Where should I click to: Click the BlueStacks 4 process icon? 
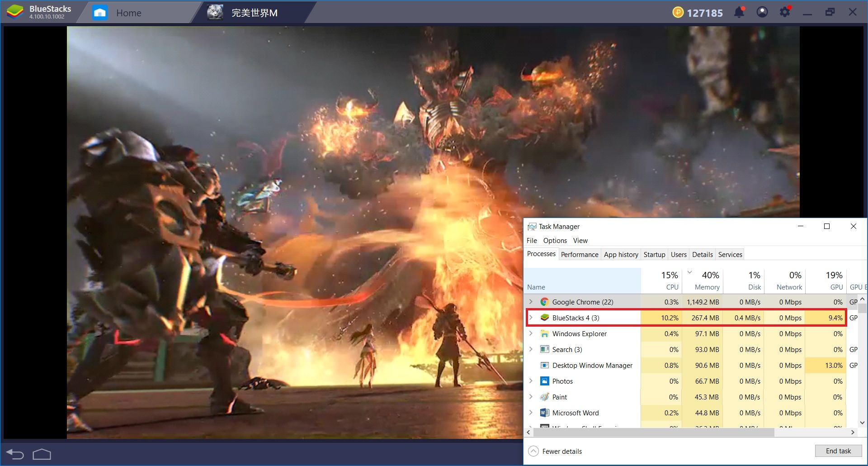(545, 318)
